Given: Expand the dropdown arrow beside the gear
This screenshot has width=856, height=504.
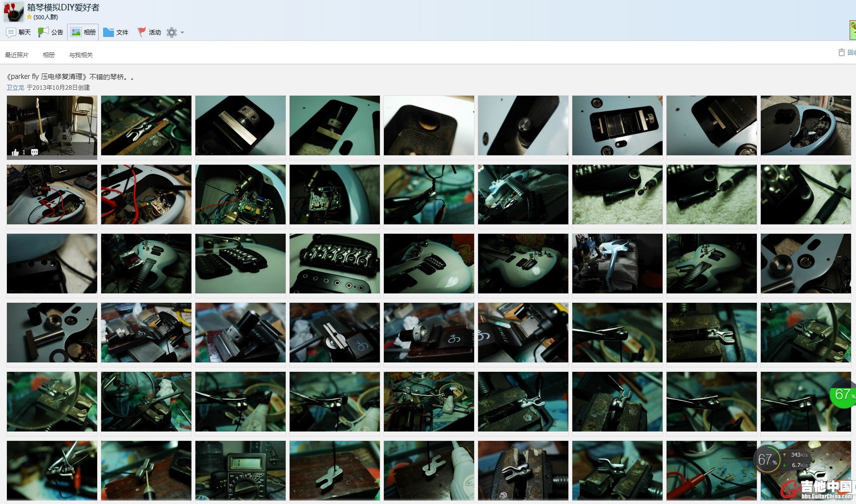Looking at the screenshot, I should 183,33.
